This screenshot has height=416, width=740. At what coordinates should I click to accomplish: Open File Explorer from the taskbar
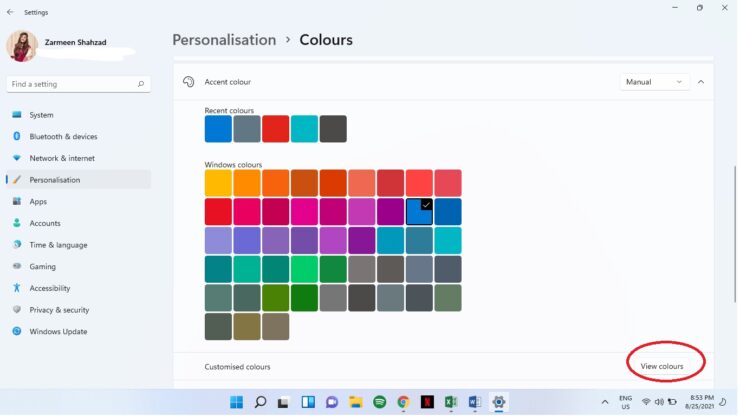point(356,402)
